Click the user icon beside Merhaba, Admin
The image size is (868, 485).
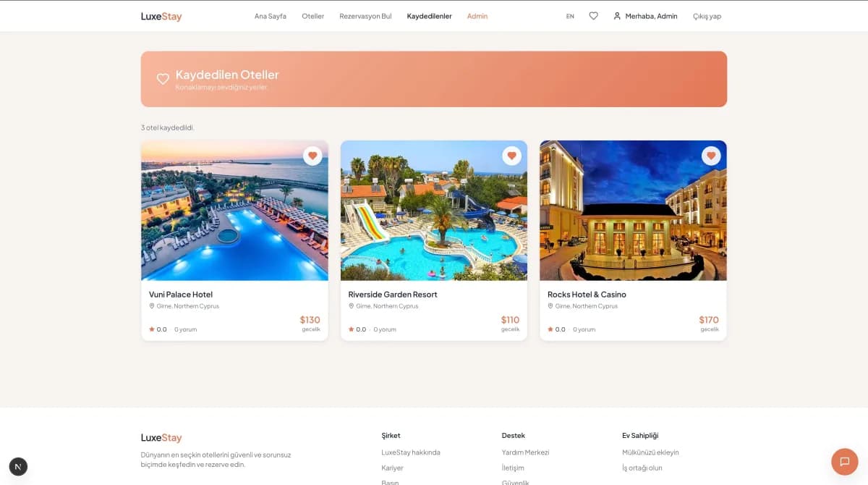(617, 16)
